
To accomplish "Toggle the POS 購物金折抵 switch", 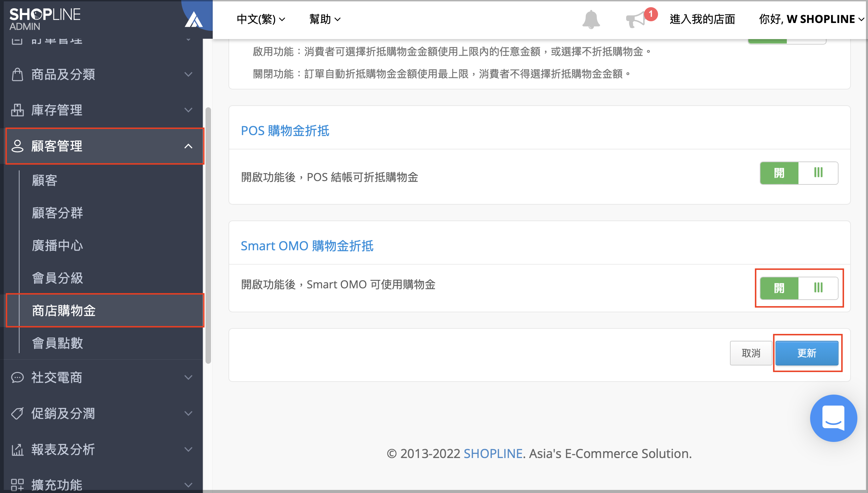I will pos(799,173).
